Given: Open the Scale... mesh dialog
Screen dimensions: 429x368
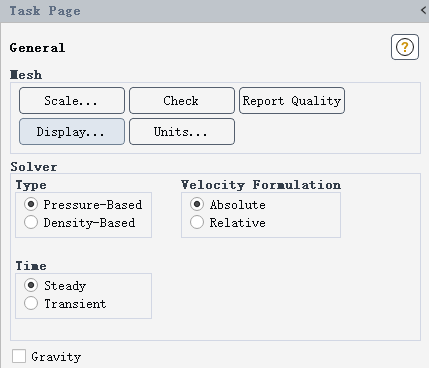Looking at the screenshot, I should pyautogui.click(x=72, y=101).
